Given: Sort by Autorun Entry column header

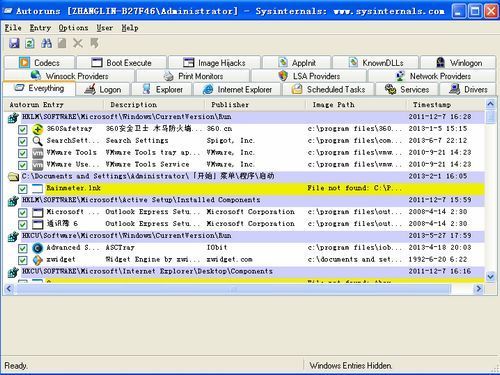Looking at the screenshot, I should pos(53,105).
